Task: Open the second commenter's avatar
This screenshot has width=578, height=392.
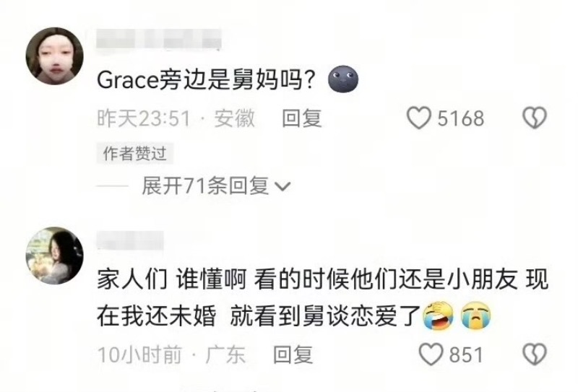Action: pyautogui.click(x=55, y=256)
